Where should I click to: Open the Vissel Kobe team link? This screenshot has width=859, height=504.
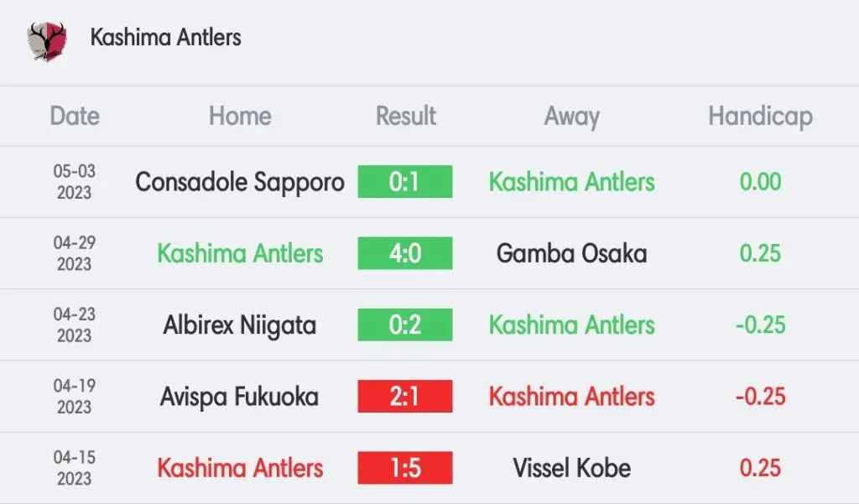pos(571,468)
